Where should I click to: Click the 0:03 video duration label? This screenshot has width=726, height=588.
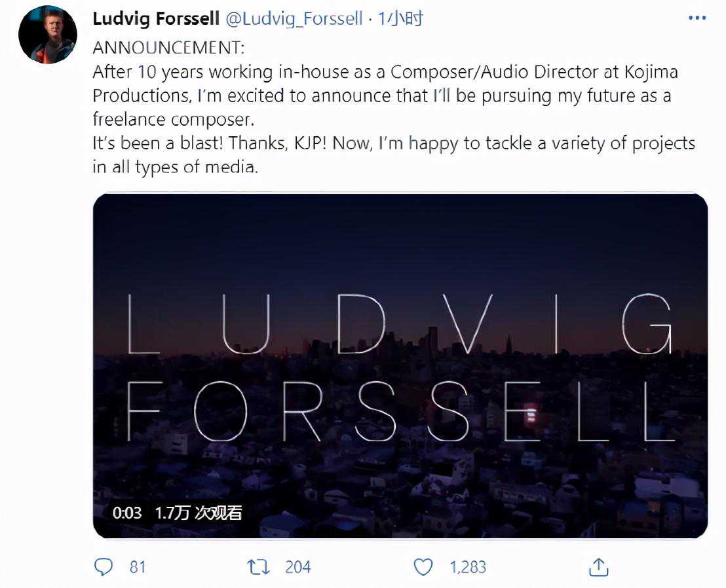click(127, 513)
